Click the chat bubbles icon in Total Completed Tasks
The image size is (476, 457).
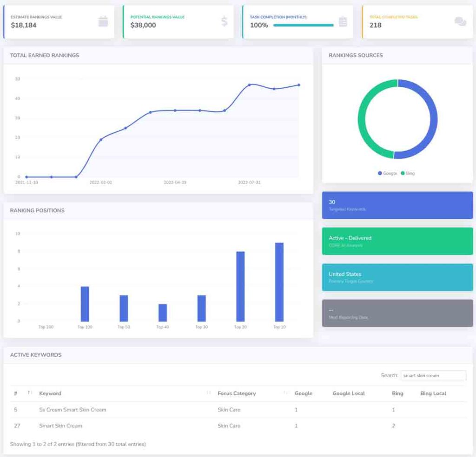[460, 21]
